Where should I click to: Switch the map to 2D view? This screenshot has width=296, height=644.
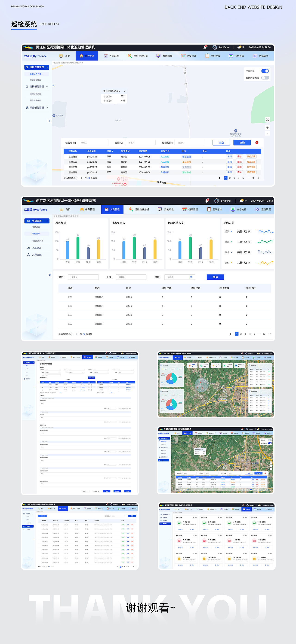point(268,120)
